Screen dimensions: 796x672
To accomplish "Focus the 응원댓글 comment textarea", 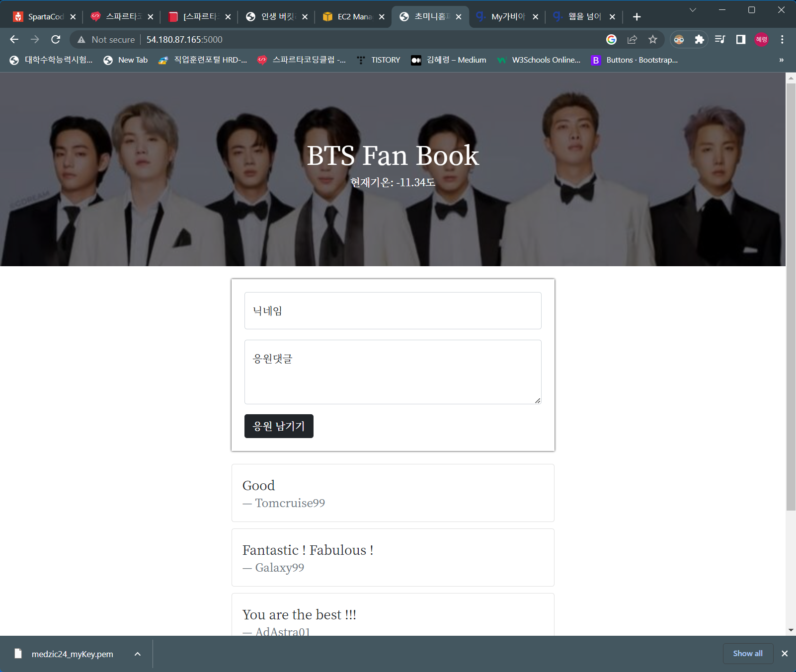I will point(393,372).
